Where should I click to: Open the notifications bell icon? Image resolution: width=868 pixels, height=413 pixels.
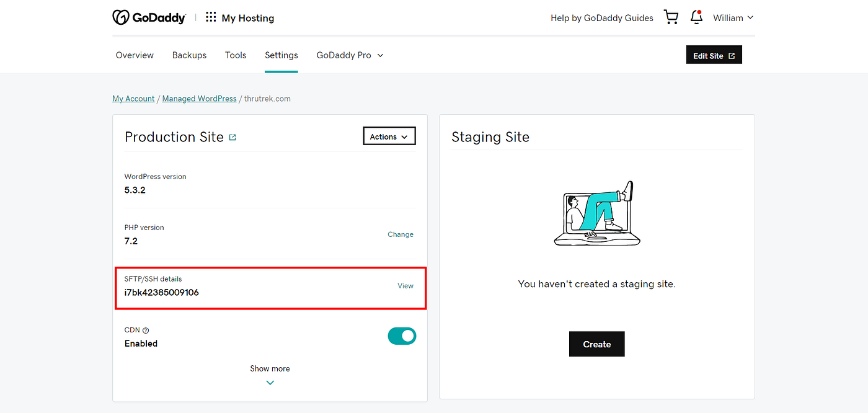696,17
